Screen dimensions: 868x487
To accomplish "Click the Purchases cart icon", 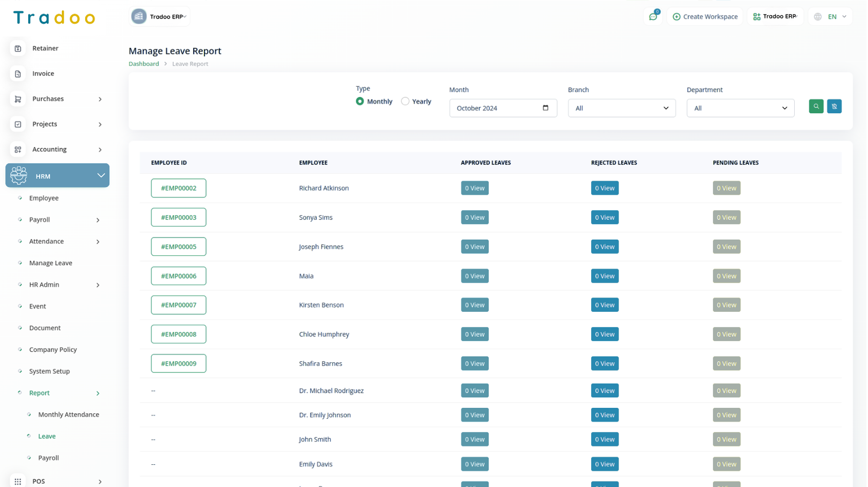I will coord(18,99).
